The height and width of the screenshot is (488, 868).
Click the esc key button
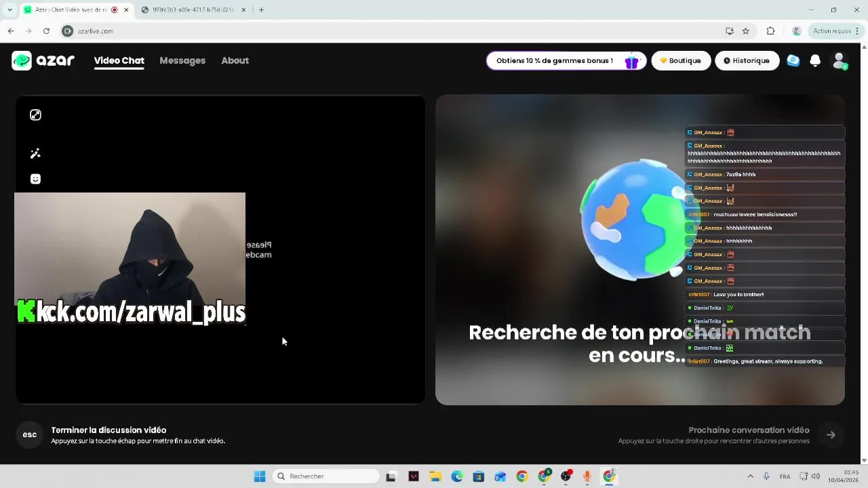30,434
